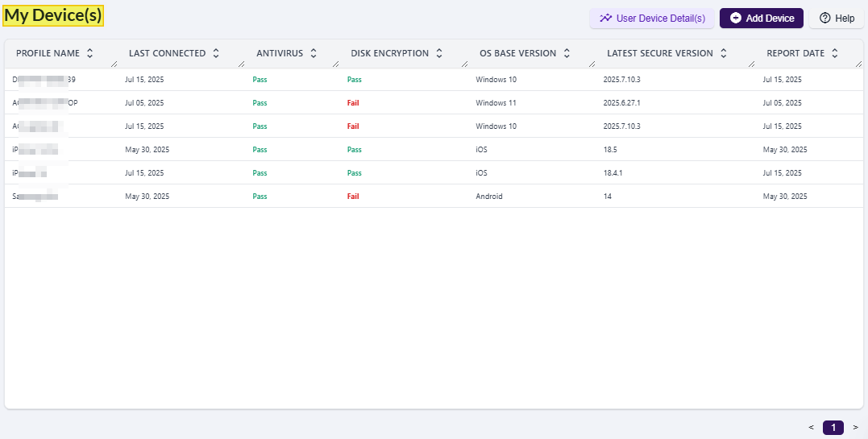The width and height of the screenshot is (868, 439).
Task: Sort by Profile Name column arrows
Action: point(89,53)
